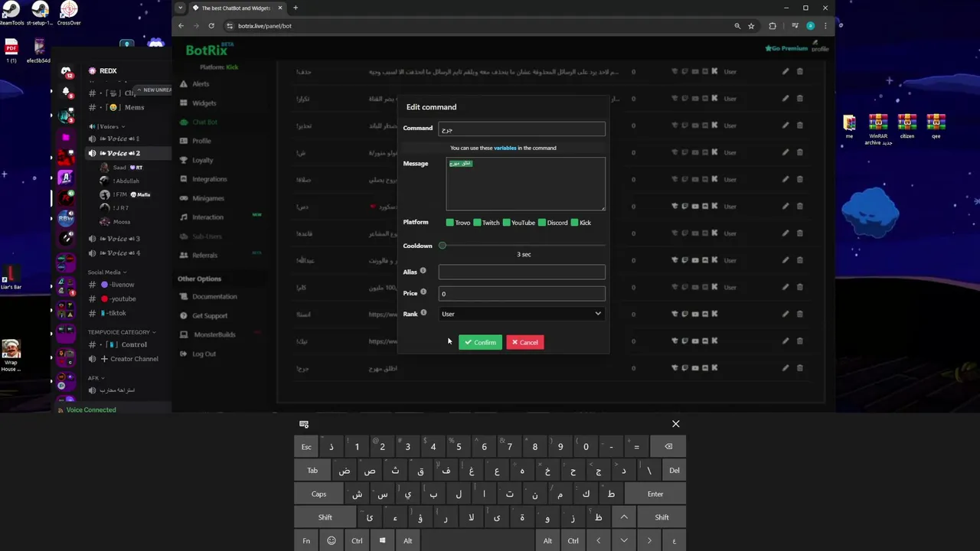980x551 pixels.
Task: Click the Rank info icon
Action: click(x=423, y=313)
